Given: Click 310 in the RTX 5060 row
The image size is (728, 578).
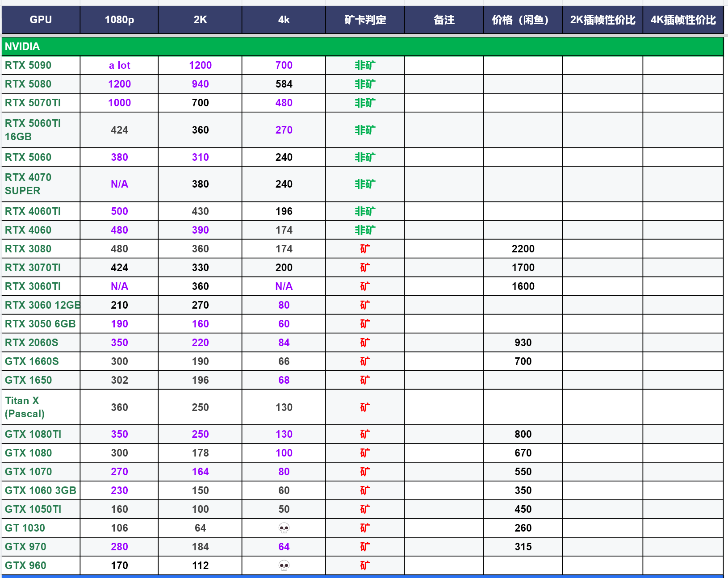Looking at the screenshot, I should click(200, 157).
